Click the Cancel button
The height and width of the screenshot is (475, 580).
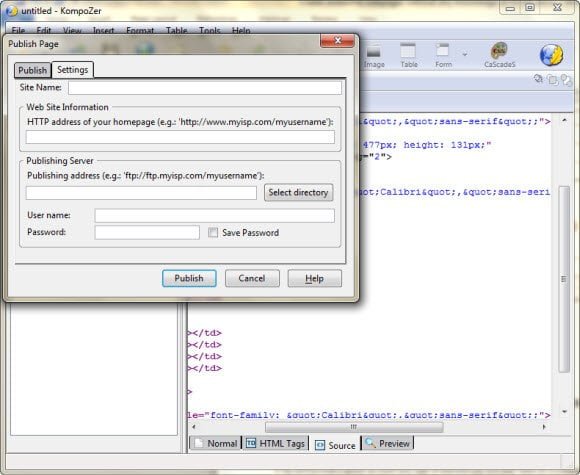coord(252,278)
